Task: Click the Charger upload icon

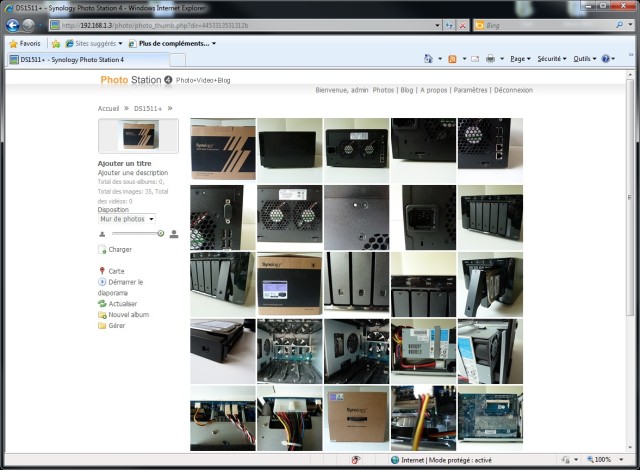Action: point(102,249)
